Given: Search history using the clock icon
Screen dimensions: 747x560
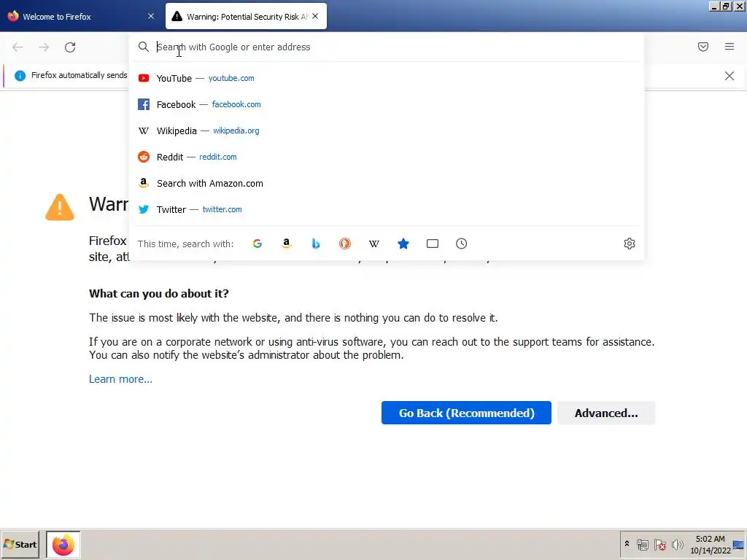Looking at the screenshot, I should click(x=461, y=244).
